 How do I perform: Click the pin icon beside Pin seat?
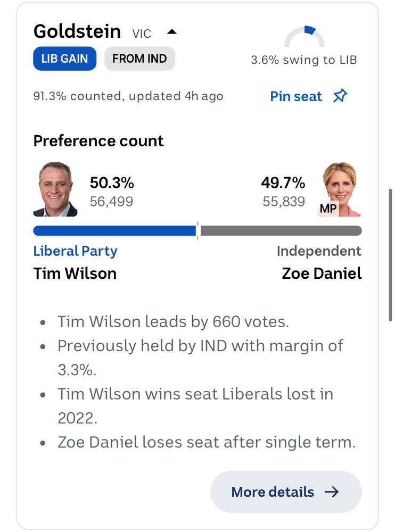[x=340, y=96]
